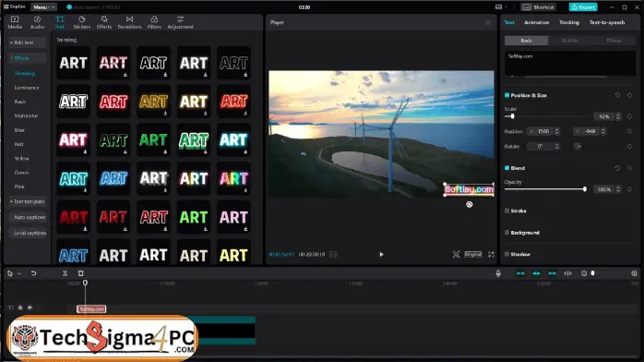Switch to the Text-to-speech tab
644x362 pixels.
click(x=606, y=22)
